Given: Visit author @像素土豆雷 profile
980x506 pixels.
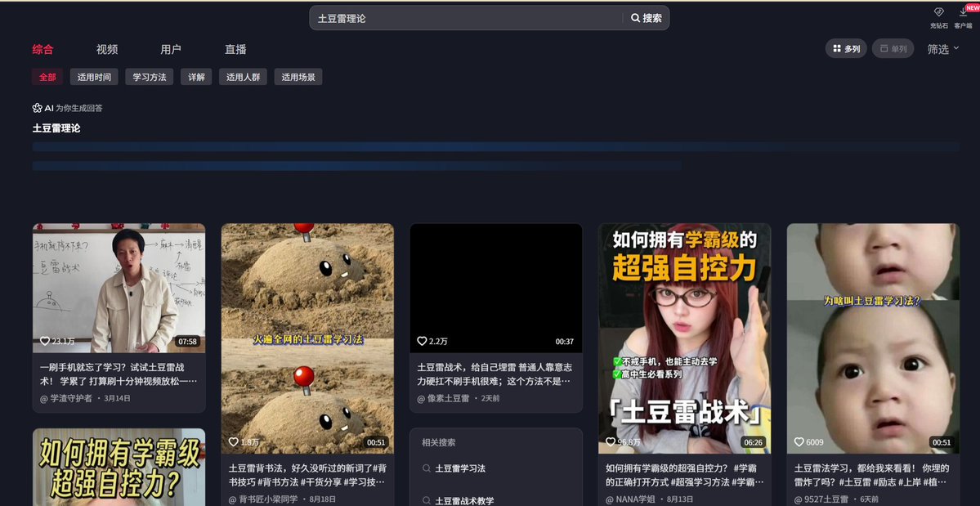Looking at the screenshot, I should coord(443,398).
